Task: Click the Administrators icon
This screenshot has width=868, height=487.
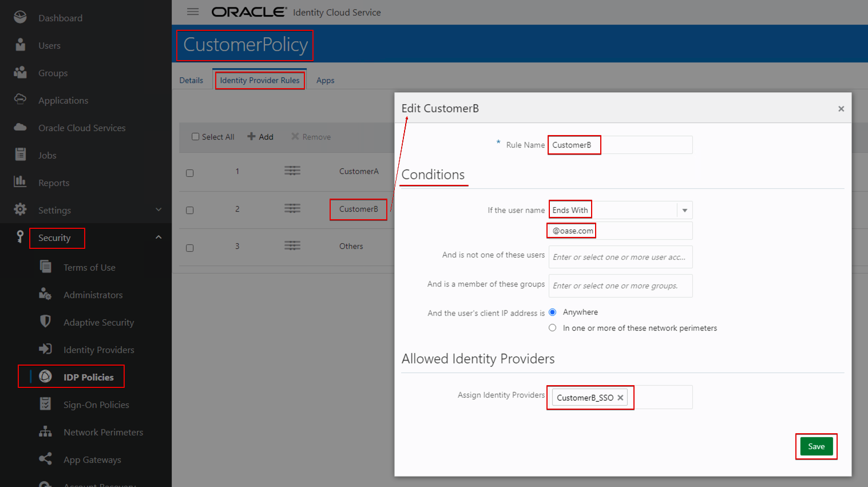Action: point(45,294)
